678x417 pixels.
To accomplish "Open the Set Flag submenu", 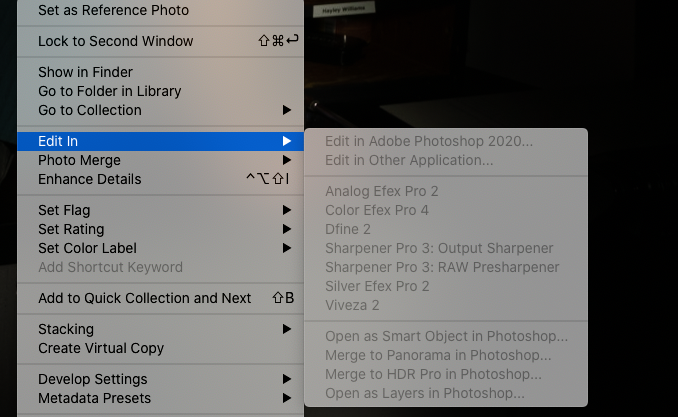I will tap(64, 210).
